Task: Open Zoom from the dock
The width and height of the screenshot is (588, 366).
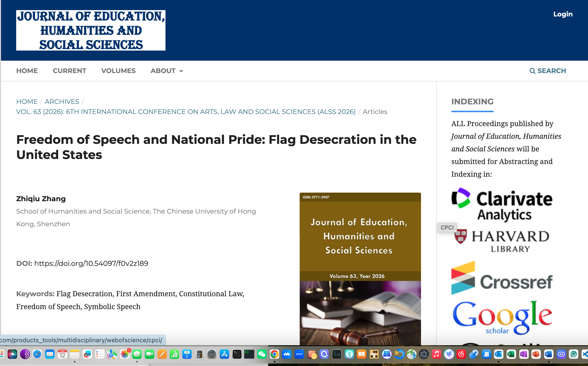Action: pos(299,354)
